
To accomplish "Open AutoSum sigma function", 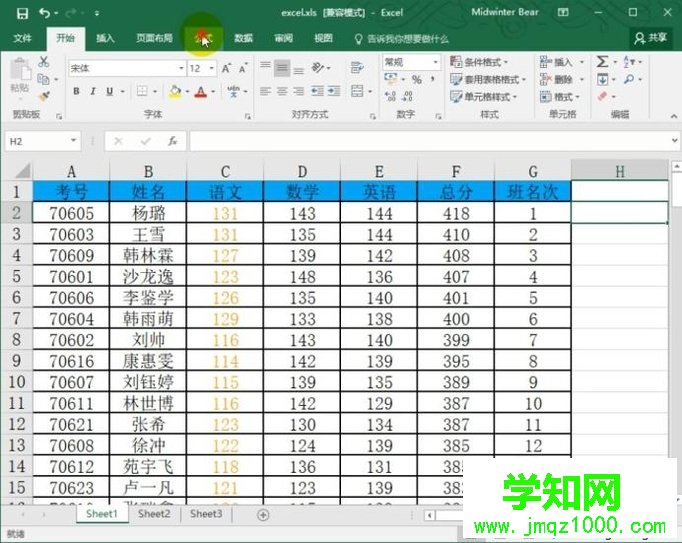I will tap(602, 62).
